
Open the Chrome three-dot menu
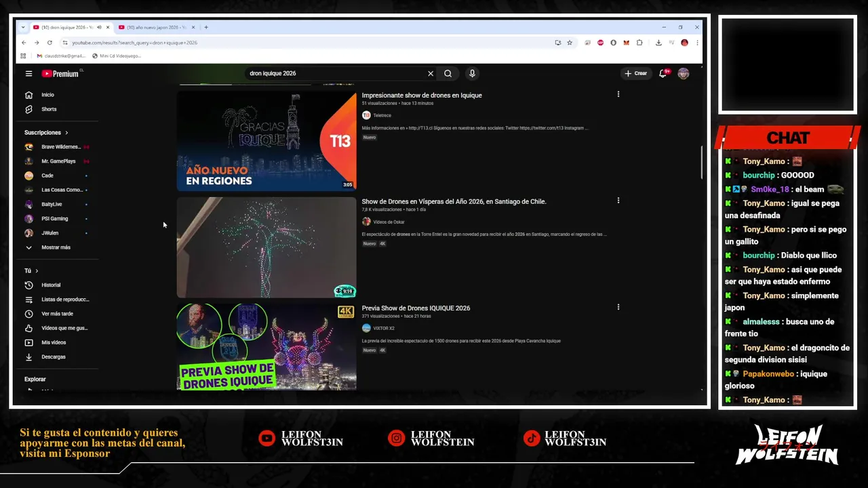point(697,43)
